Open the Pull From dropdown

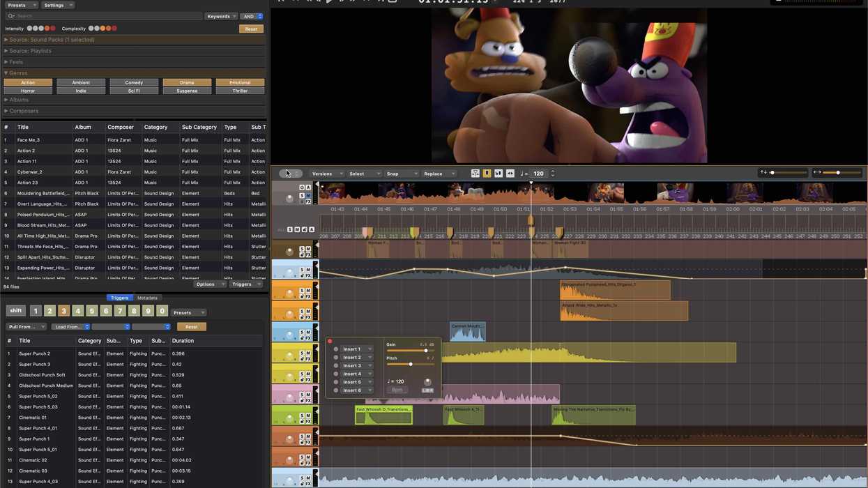(26, 327)
